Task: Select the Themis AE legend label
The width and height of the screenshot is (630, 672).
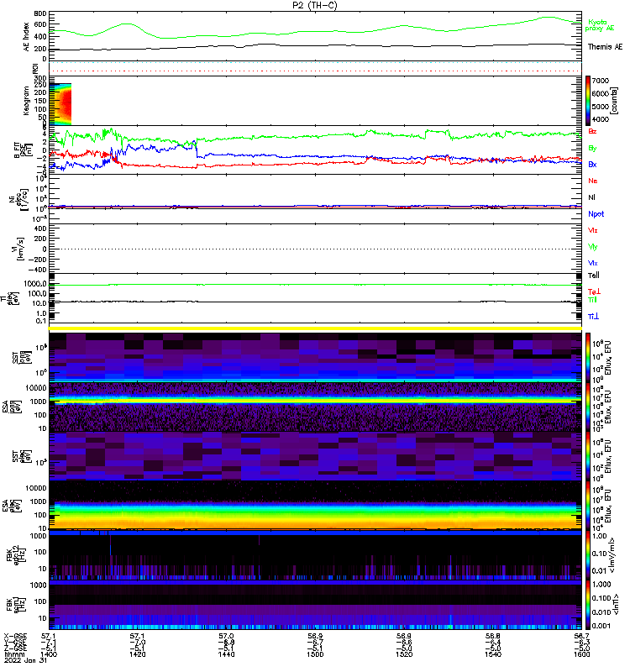Action: click(605, 47)
